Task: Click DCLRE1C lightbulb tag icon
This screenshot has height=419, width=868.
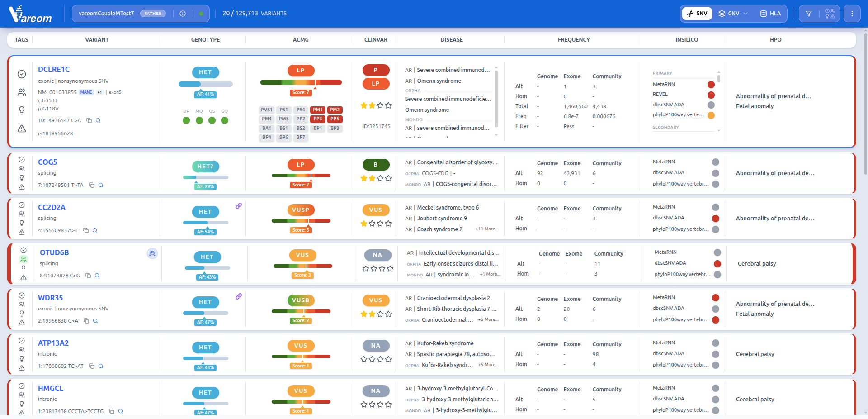Action: (22, 110)
